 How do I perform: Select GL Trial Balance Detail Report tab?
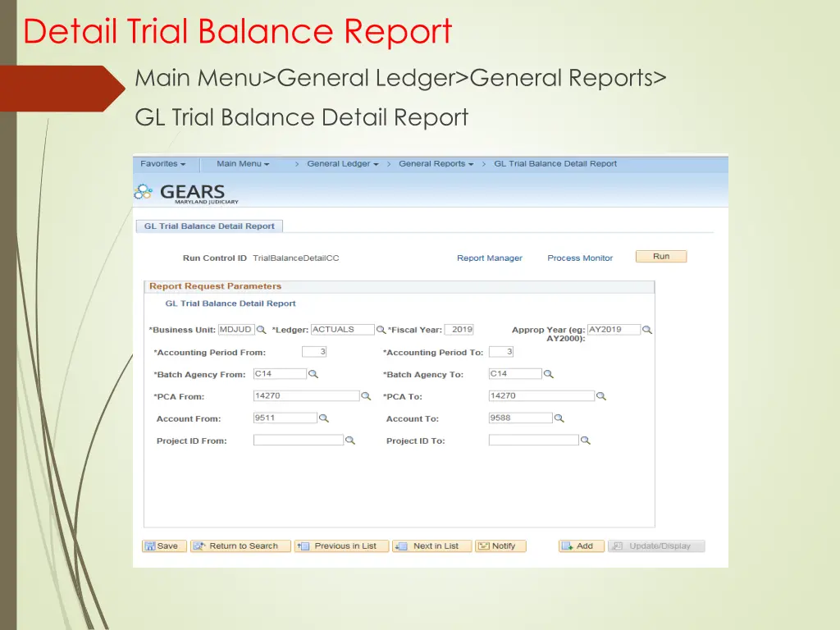(209, 226)
